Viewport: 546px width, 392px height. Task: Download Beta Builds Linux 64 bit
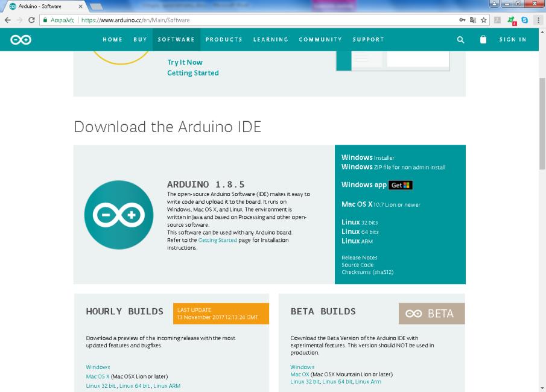click(337, 382)
